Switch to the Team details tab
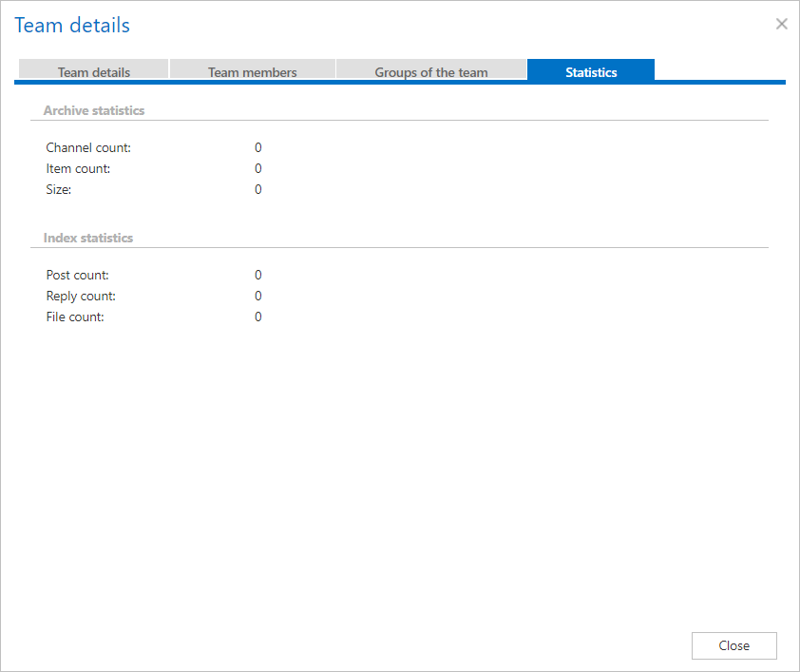The height and width of the screenshot is (672, 800). [x=93, y=72]
